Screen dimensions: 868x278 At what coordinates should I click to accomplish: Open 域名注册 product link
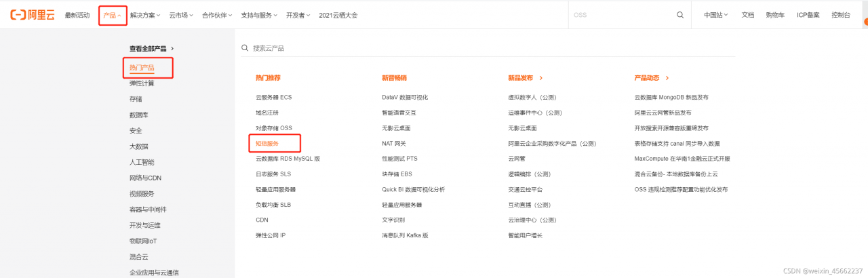pos(267,113)
